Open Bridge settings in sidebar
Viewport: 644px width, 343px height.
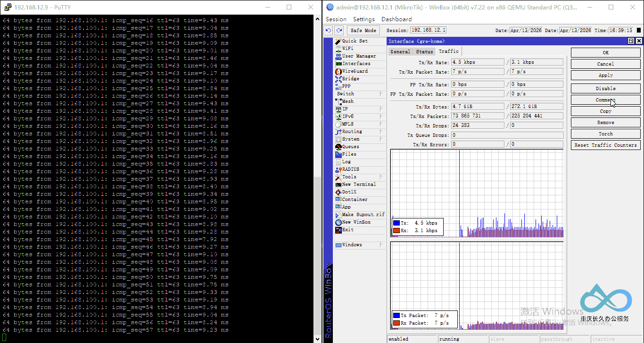coord(350,79)
